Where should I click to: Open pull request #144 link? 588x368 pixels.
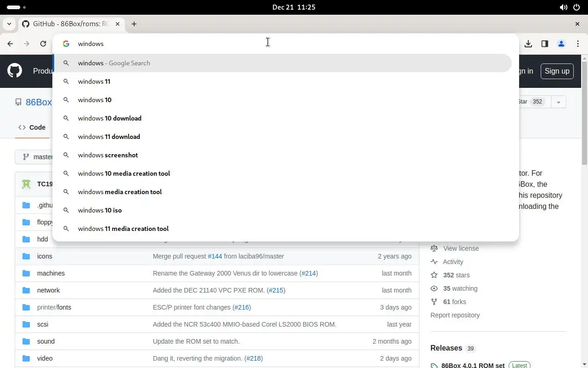[215, 256]
